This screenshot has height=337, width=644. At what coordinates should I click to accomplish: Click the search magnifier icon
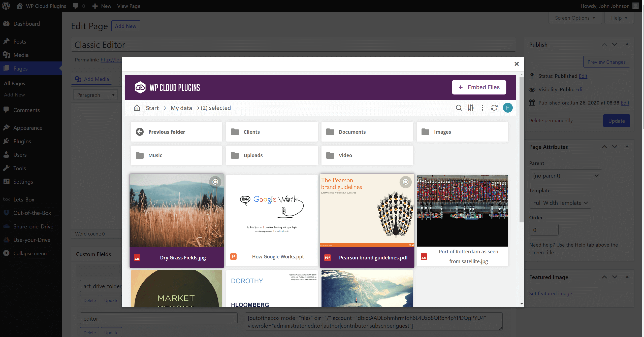click(459, 108)
